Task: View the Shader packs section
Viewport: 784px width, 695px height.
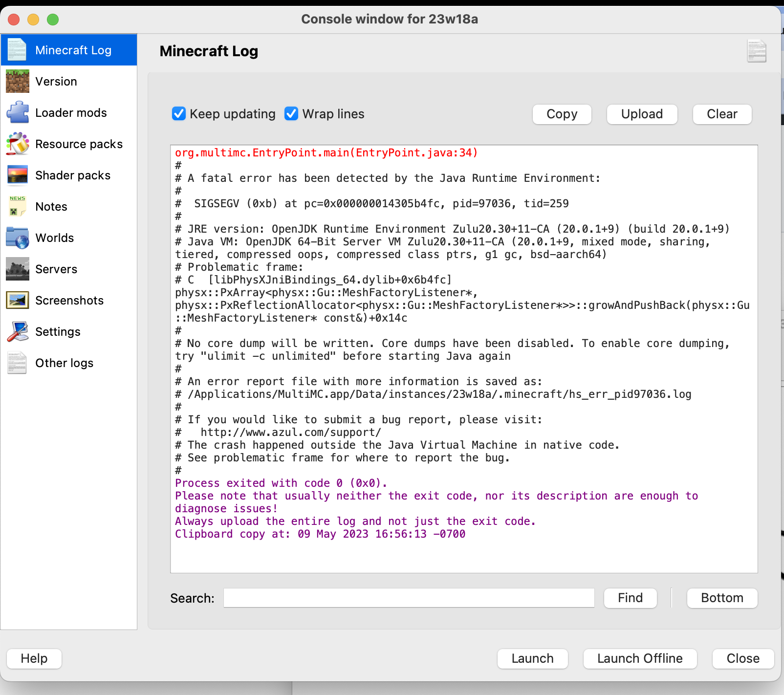Action: [72, 175]
